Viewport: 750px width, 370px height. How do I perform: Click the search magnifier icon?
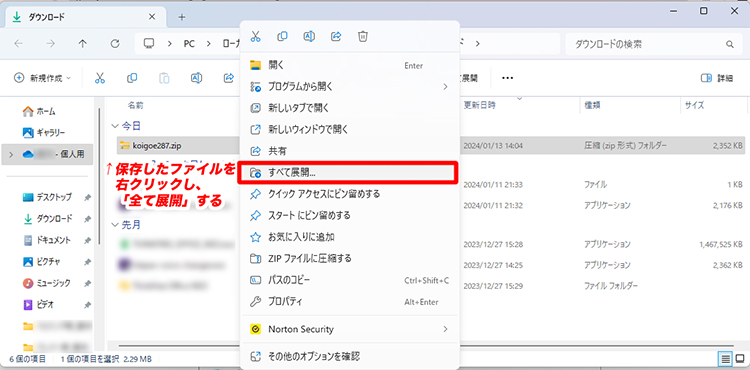click(x=729, y=44)
